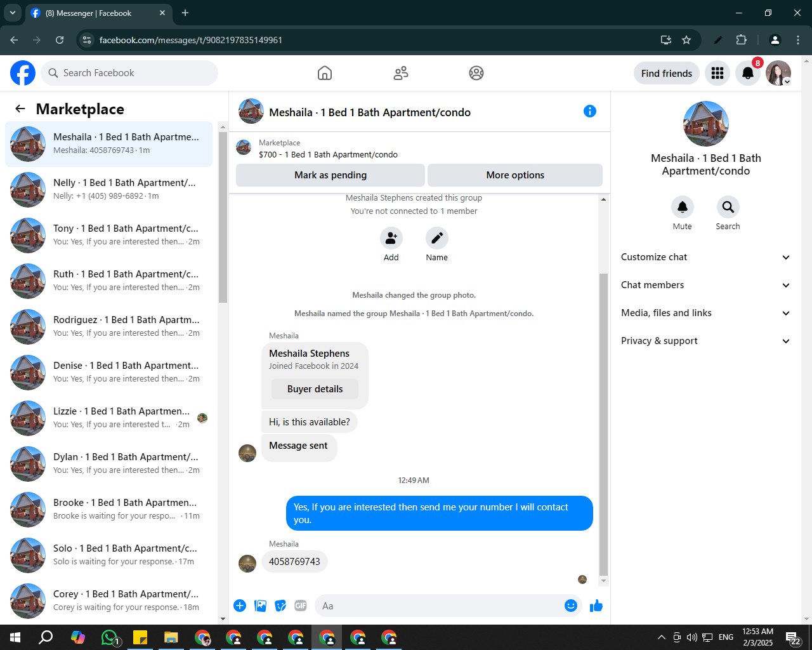Open the Ruth apartment conversation

click(x=109, y=281)
